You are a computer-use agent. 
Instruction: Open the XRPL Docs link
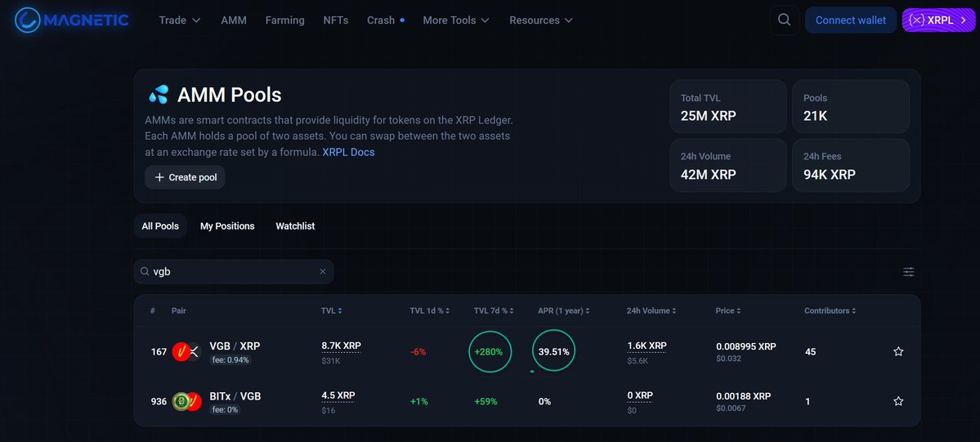pos(348,152)
